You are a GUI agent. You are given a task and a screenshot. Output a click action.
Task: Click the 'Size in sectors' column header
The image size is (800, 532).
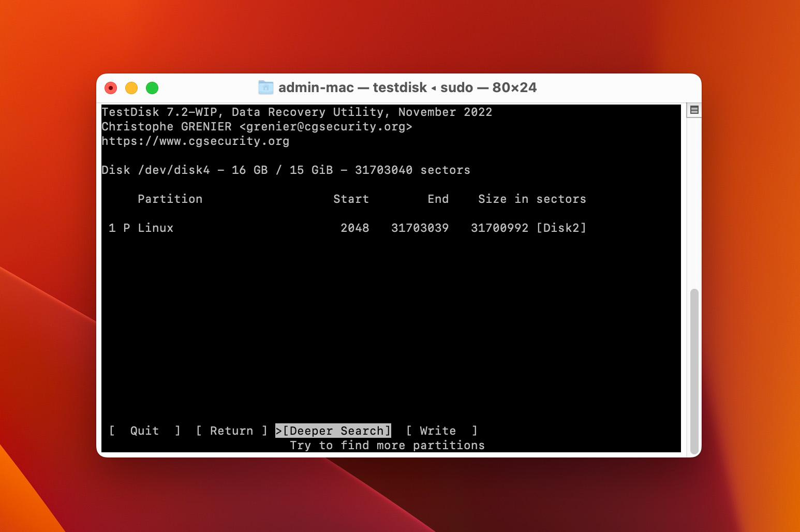point(532,199)
